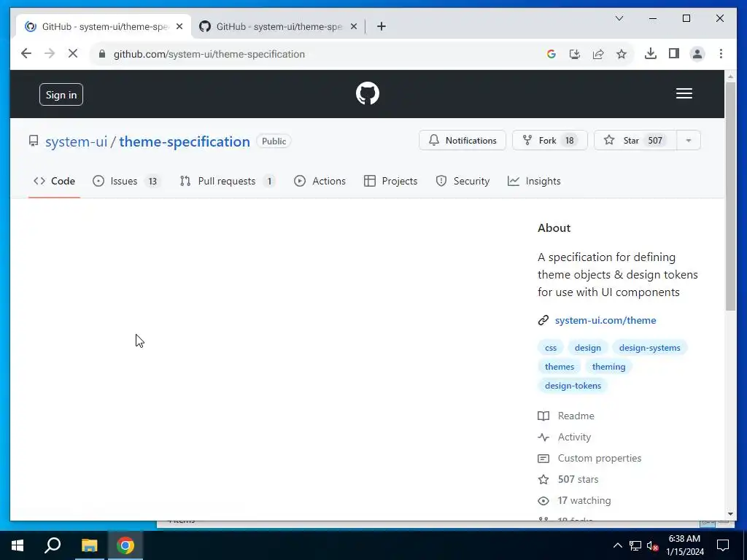
Task: Open the Chrome profile avatar
Action: tap(697, 54)
